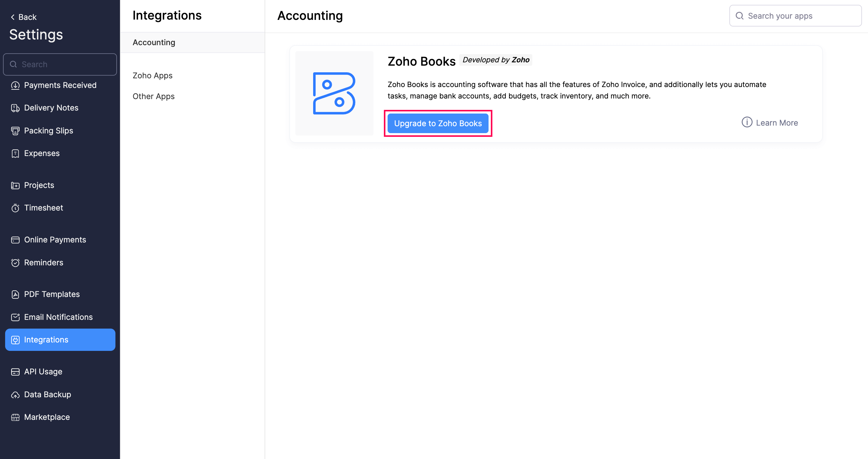Open the Learn More link

[777, 123]
